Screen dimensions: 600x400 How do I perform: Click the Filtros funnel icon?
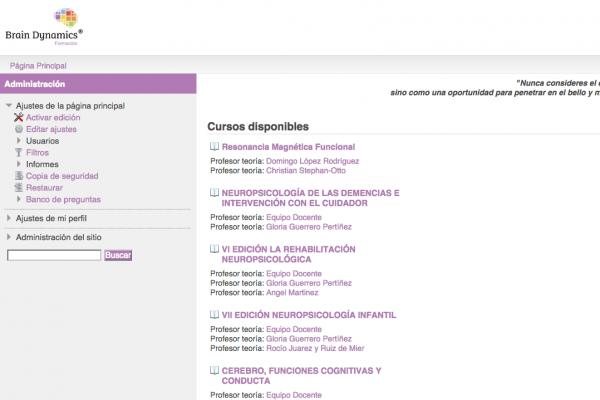click(18, 153)
